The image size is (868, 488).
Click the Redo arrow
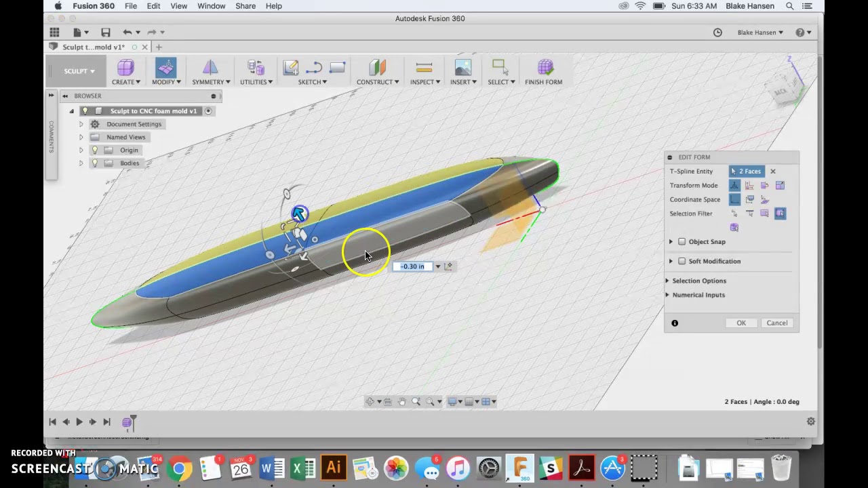click(x=151, y=32)
